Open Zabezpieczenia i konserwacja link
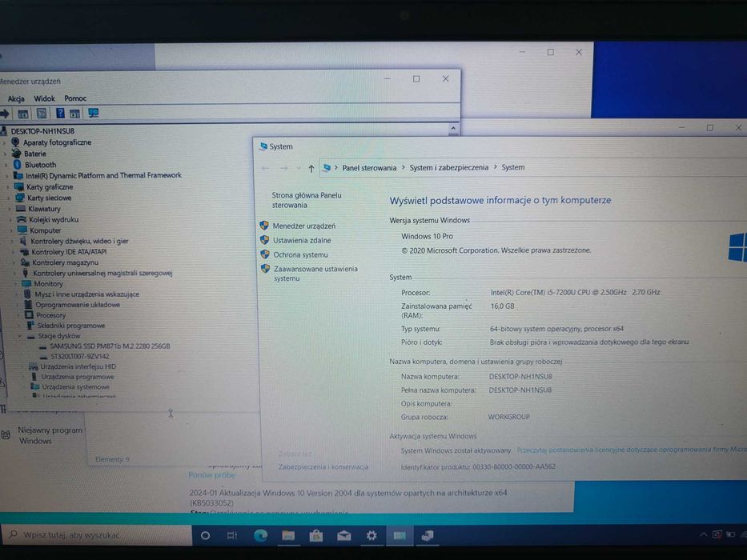This screenshot has height=560, width=747. pyautogui.click(x=323, y=466)
